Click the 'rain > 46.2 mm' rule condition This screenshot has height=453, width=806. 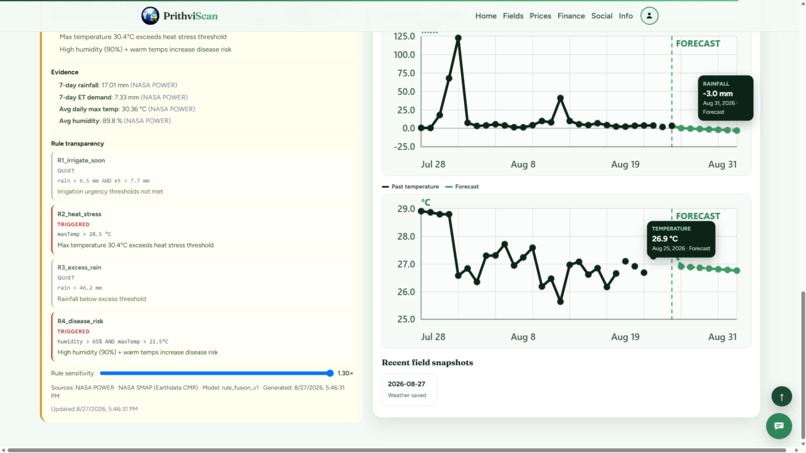(x=79, y=288)
